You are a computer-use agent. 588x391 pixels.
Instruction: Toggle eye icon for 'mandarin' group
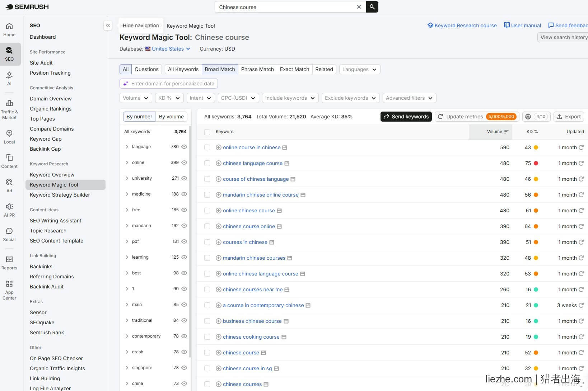[184, 226]
